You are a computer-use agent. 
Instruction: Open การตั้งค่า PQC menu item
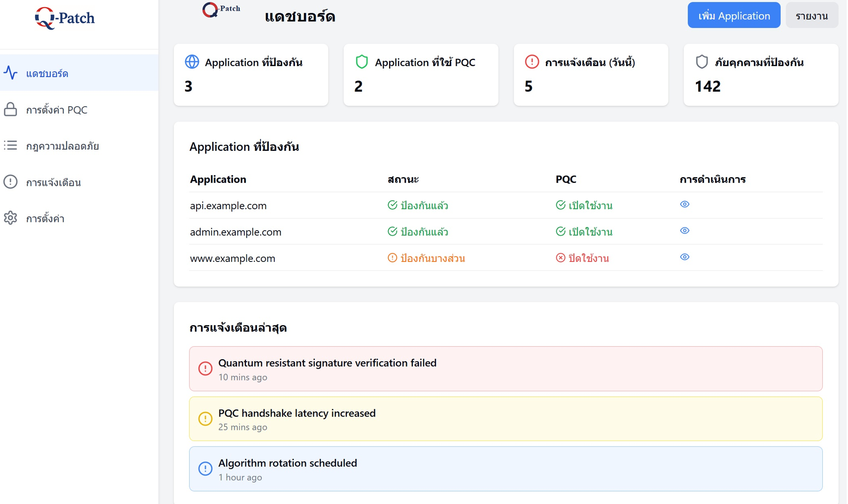click(x=57, y=110)
